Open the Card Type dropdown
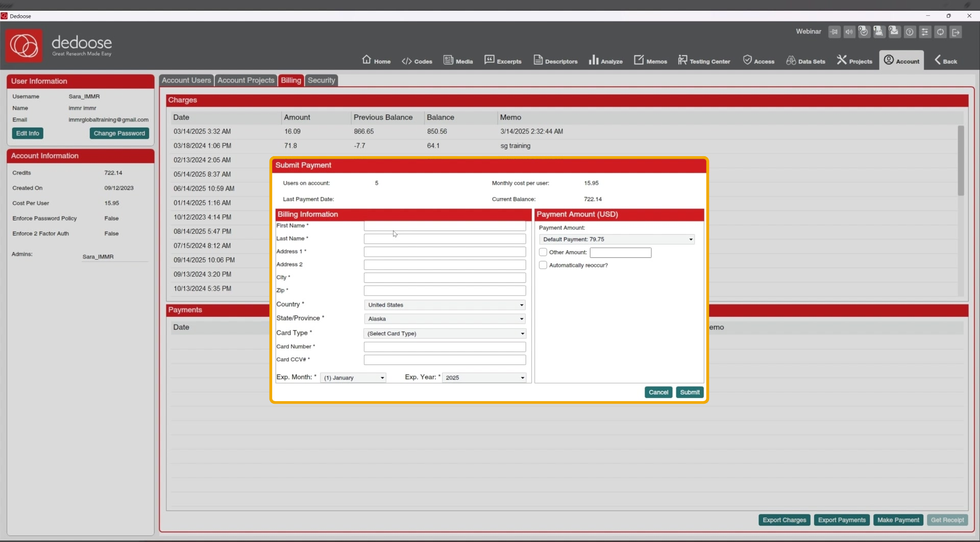 coord(445,333)
